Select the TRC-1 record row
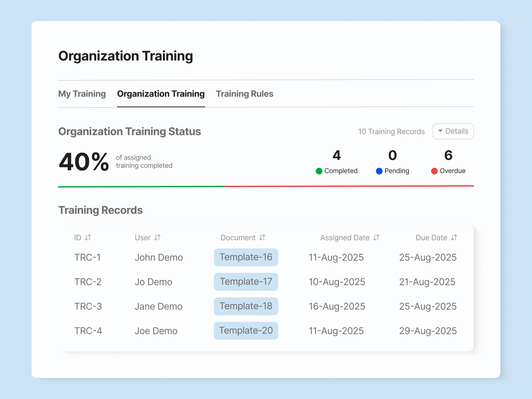 pos(87,257)
